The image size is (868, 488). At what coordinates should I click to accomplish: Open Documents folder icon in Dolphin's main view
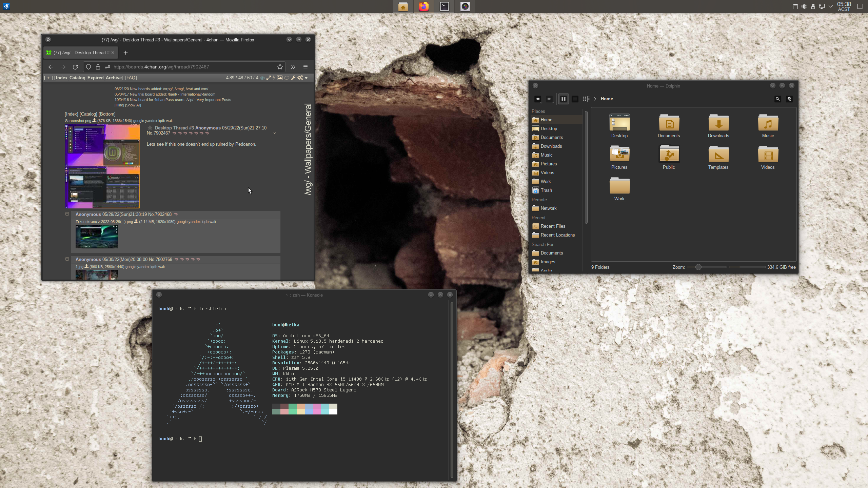[x=669, y=126]
